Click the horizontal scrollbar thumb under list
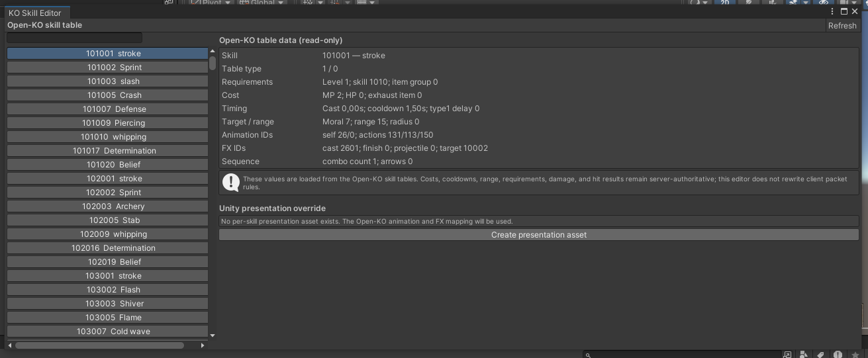 pyautogui.click(x=99, y=345)
